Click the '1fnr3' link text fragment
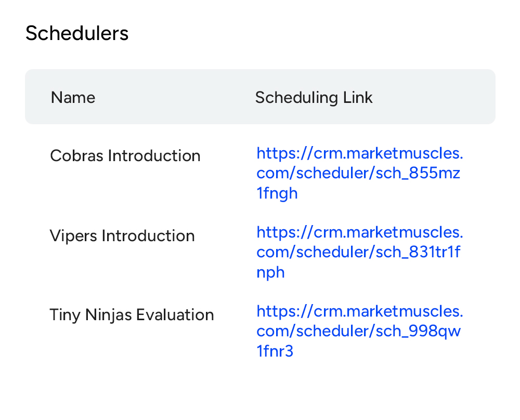Image resolution: width=520 pixels, height=420 pixels. [275, 352]
